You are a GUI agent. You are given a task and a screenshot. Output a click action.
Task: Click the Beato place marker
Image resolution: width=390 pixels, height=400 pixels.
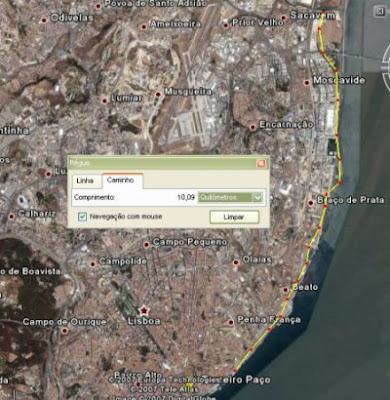coord(286,290)
